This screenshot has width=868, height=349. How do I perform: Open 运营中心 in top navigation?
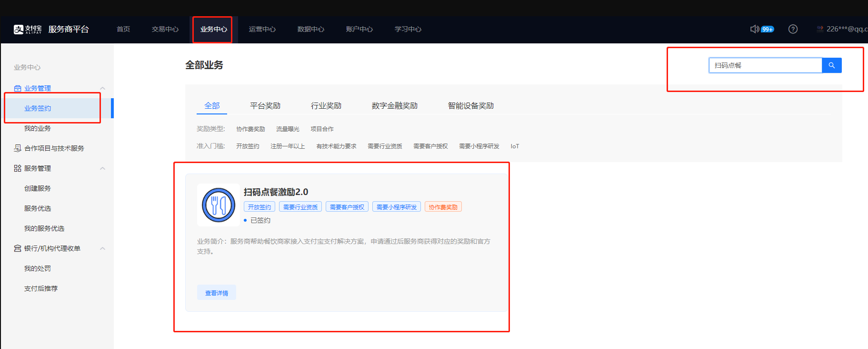click(x=262, y=29)
